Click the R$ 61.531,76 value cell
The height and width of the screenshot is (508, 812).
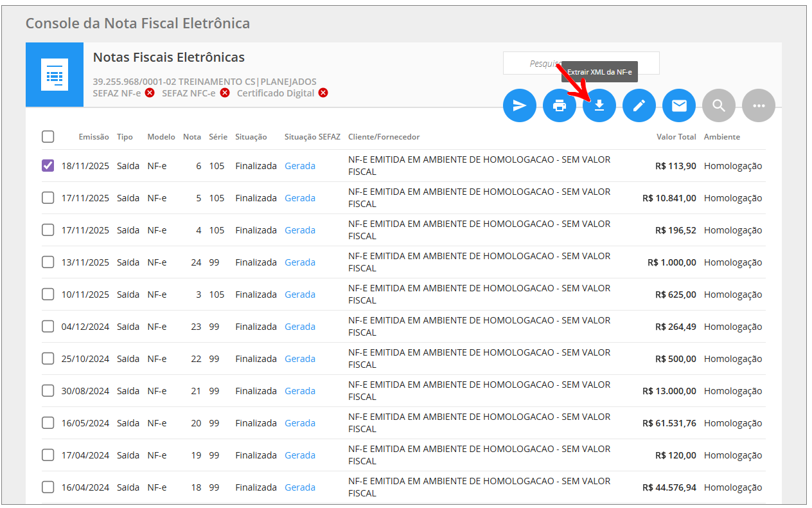[669, 423]
